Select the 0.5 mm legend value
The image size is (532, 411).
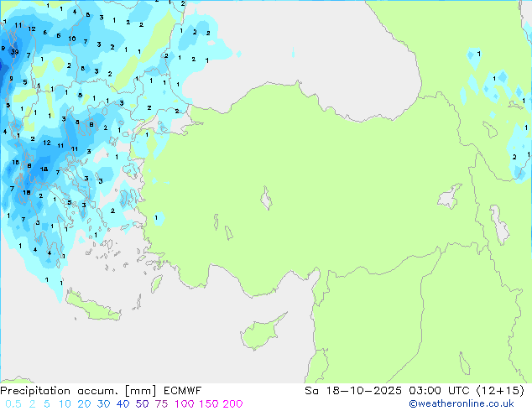(x=13, y=404)
